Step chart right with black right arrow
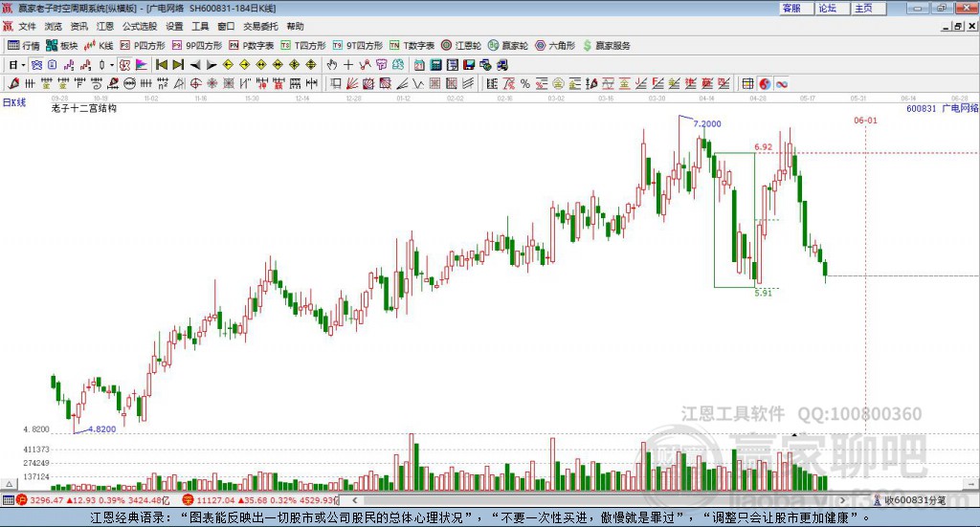 tap(212, 65)
